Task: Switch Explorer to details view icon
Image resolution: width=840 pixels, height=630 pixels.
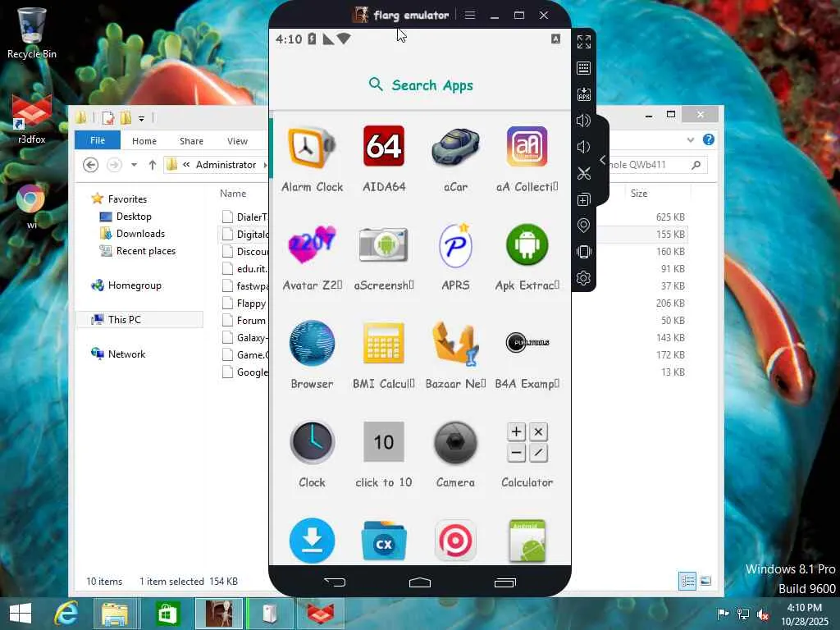Action: click(x=687, y=581)
